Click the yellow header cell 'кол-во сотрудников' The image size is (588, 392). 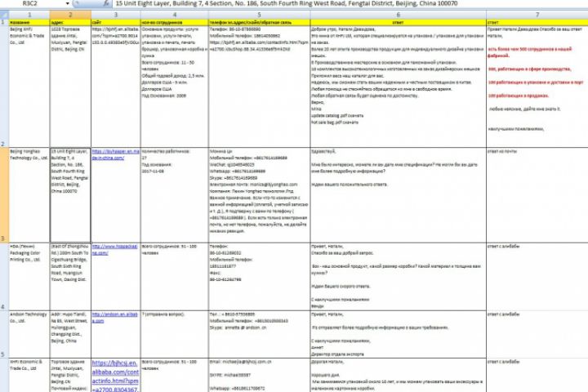point(175,23)
